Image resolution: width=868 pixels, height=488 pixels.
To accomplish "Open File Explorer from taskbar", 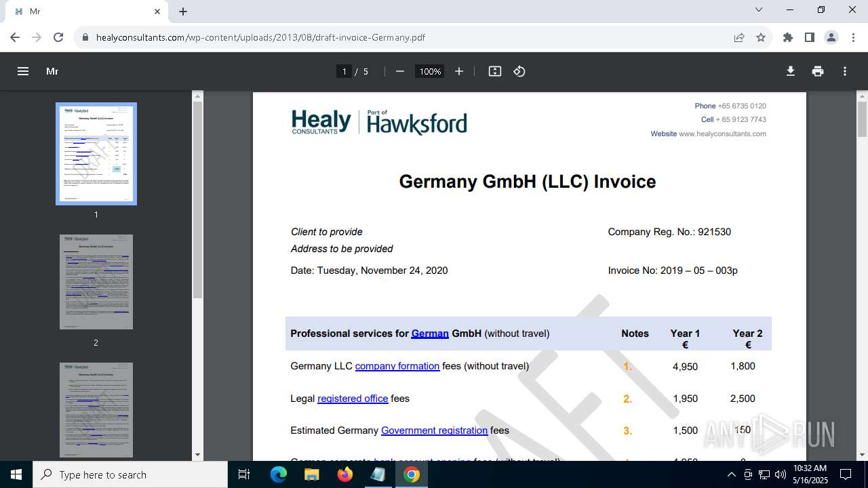I will 312,474.
